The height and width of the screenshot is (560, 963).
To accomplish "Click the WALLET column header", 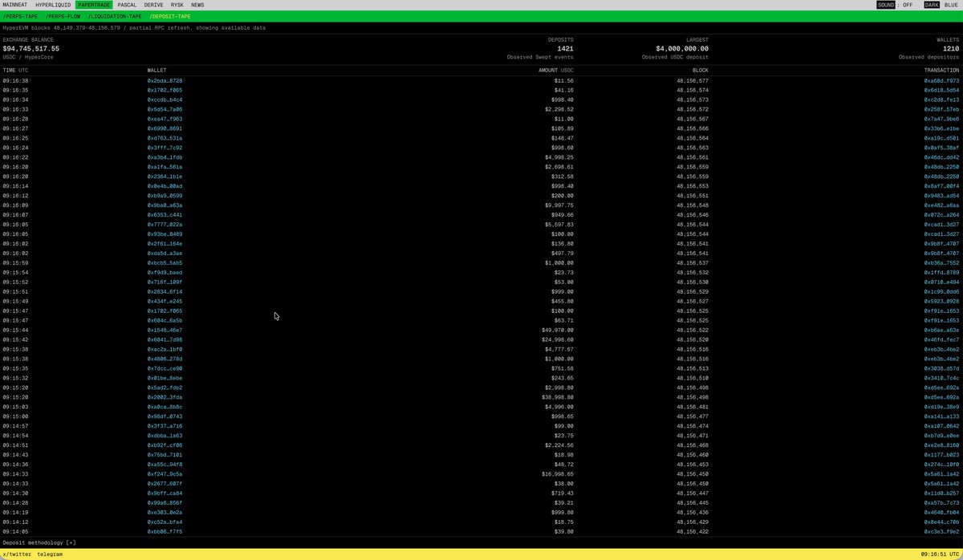I will pyautogui.click(x=157, y=71).
